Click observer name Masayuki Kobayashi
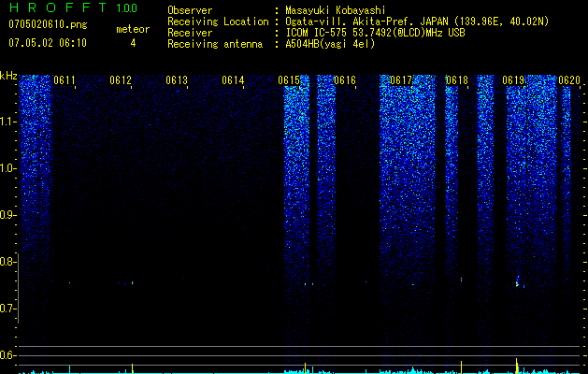The width and height of the screenshot is (588, 374). pyautogui.click(x=335, y=10)
